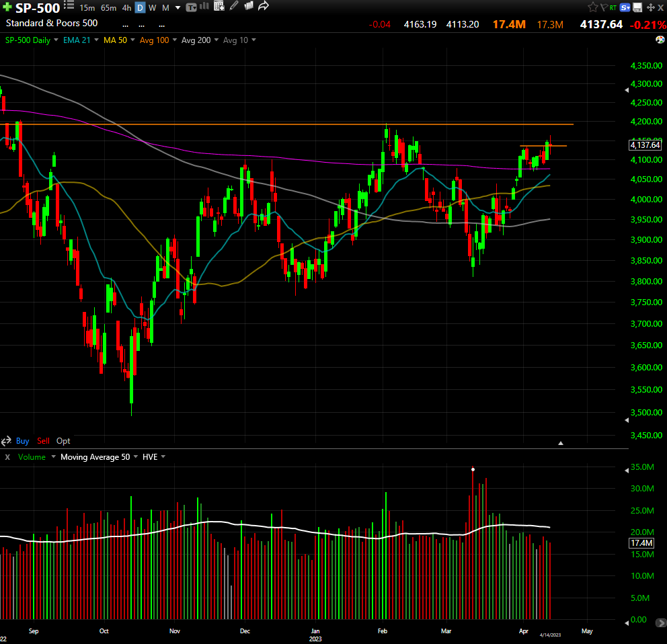The image size is (667, 644).
Task: Click the green plus icon beside SP-500
Action: (7, 7)
